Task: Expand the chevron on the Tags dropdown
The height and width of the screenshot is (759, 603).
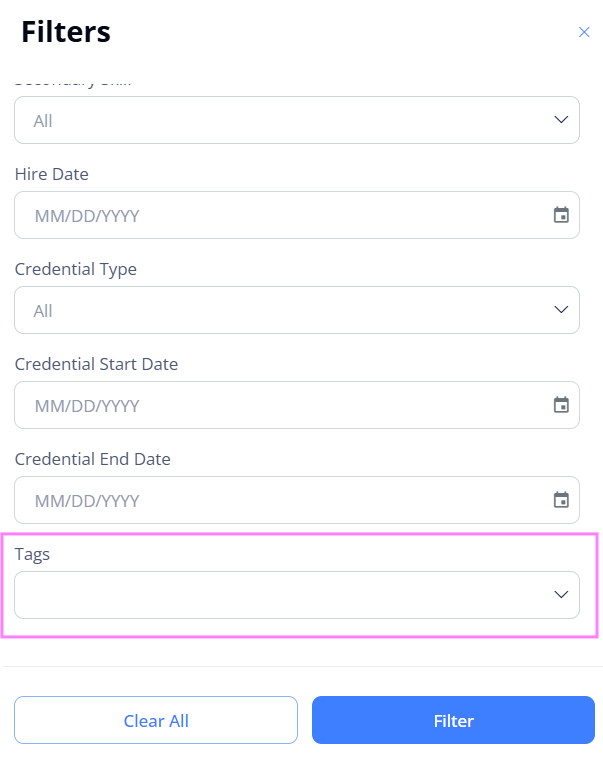Action: (561, 594)
